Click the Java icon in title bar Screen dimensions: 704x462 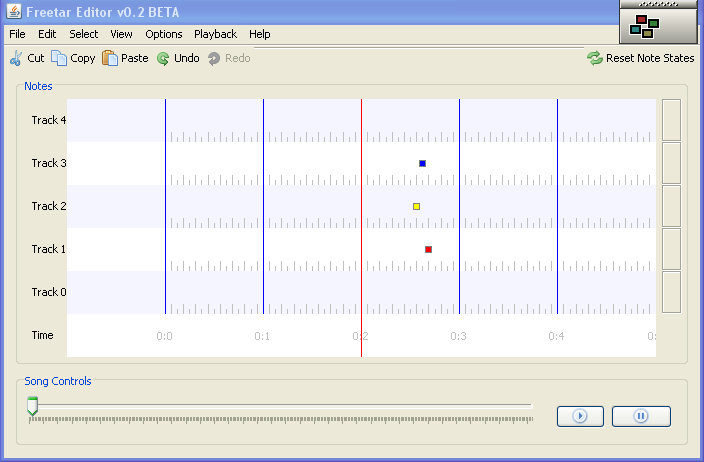14,11
